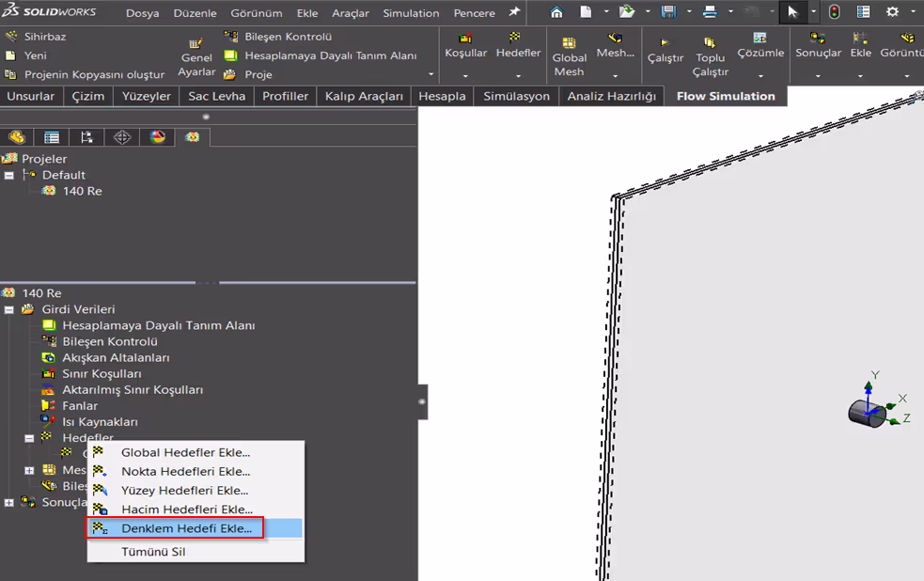The image size is (924, 581).
Task: Open the Görünüm menu
Action: [257, 13]
